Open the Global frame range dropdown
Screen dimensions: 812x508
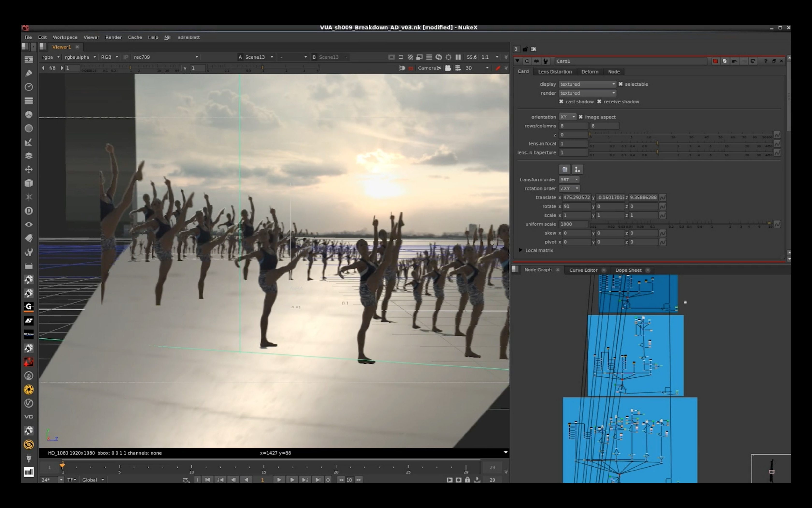93,480
